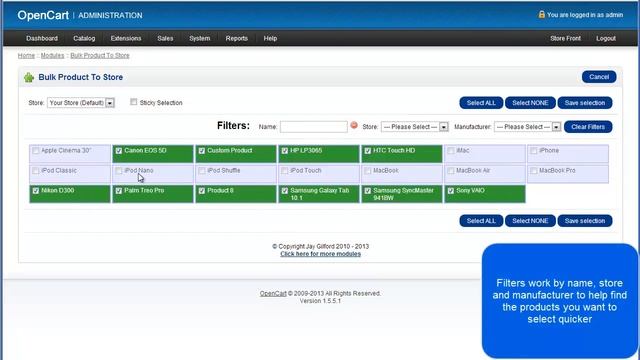Open the Your Store (Default) dropdown
The width and height of the screenshot is (640, 360).
coord(81,103)
